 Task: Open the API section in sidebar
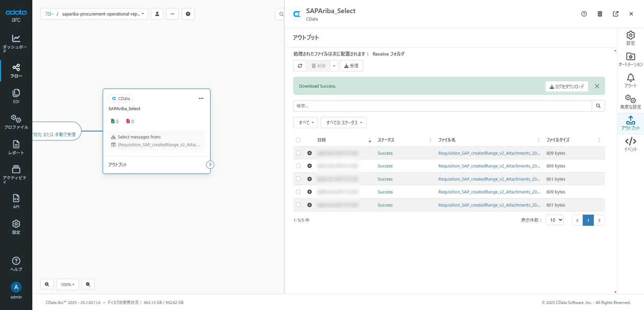[16, 201]
